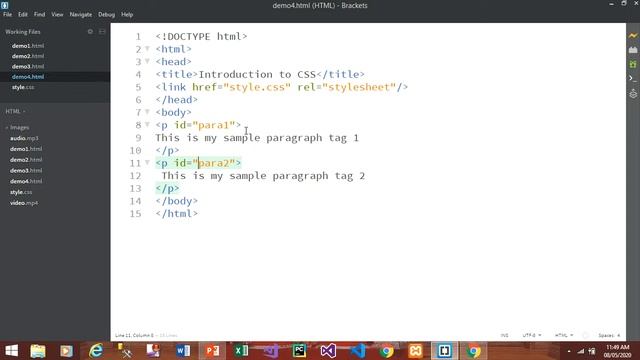Open Visual Studio purple icon on taskbar
This screenshot has height=360, width=640.
pos(328,351)
